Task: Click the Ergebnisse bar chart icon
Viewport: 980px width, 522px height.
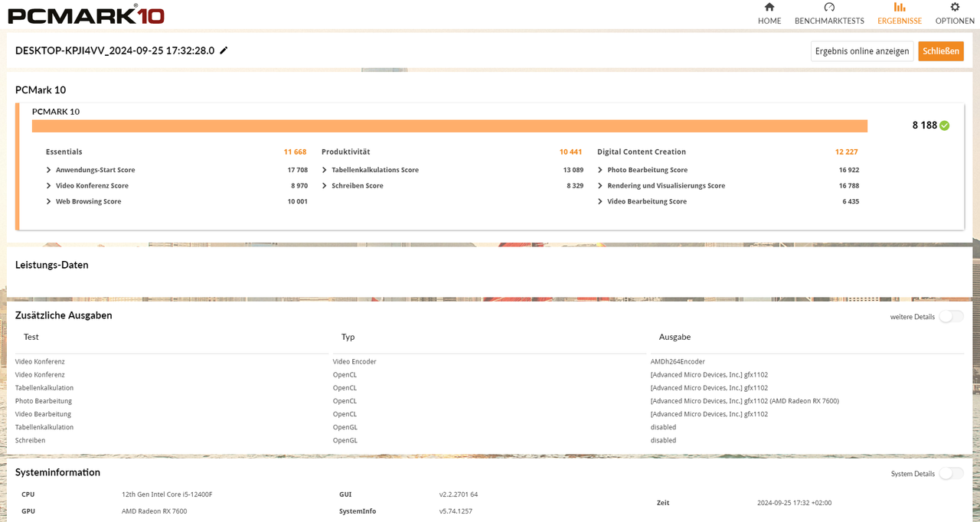Action: [900, 7]
